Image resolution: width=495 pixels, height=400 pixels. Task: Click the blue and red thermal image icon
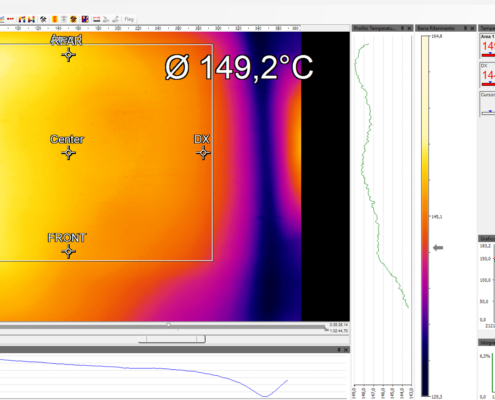click(x=85, y=19)
